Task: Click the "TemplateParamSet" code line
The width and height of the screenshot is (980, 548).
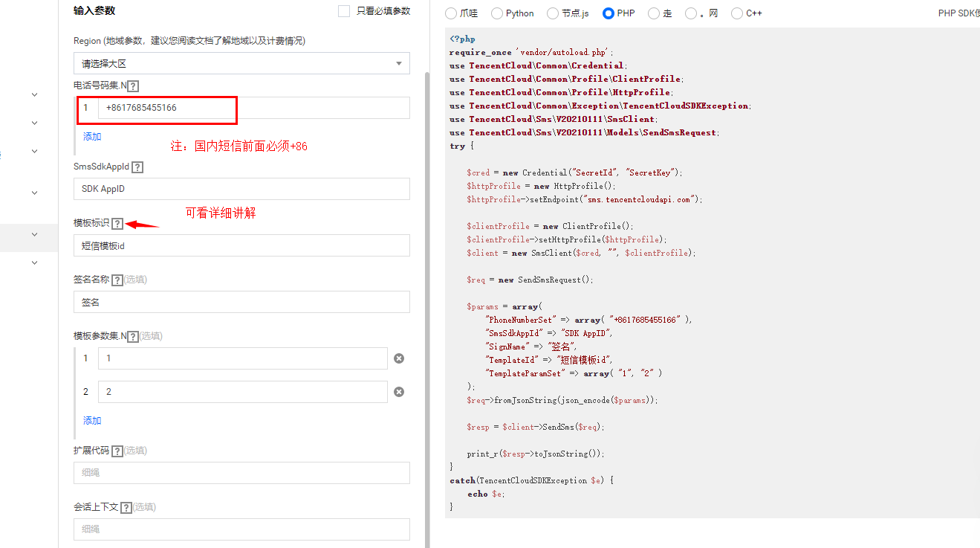Action: pos(573,373)
